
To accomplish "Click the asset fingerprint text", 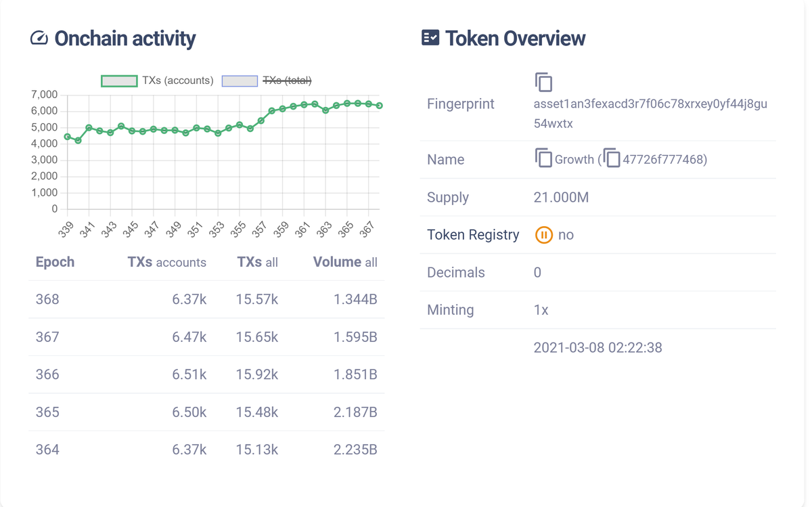I will (650, 114).
